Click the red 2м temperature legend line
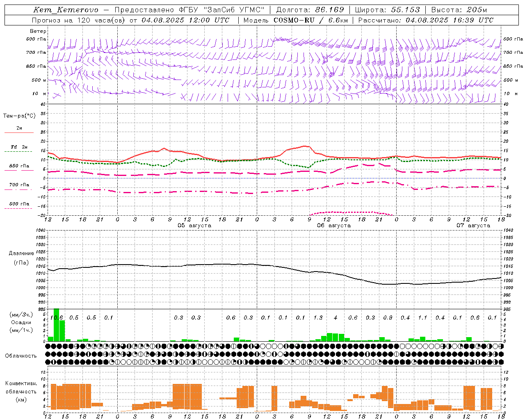The height and width of the screenshot is (420, 525). [x=19, y=132]
